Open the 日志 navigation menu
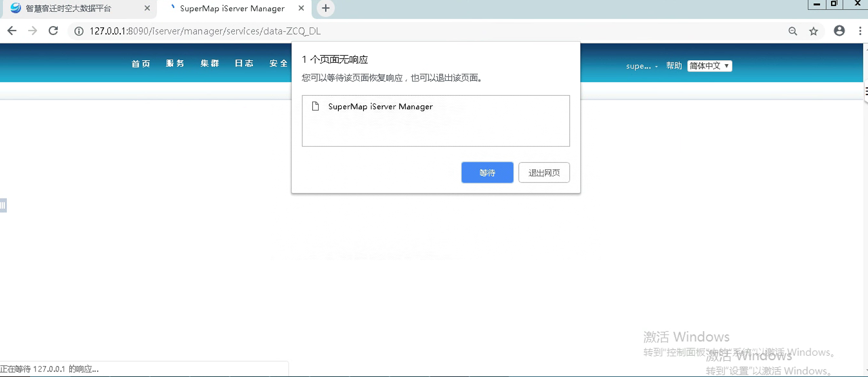Screen dimensions: 868x377 (244, 63)
